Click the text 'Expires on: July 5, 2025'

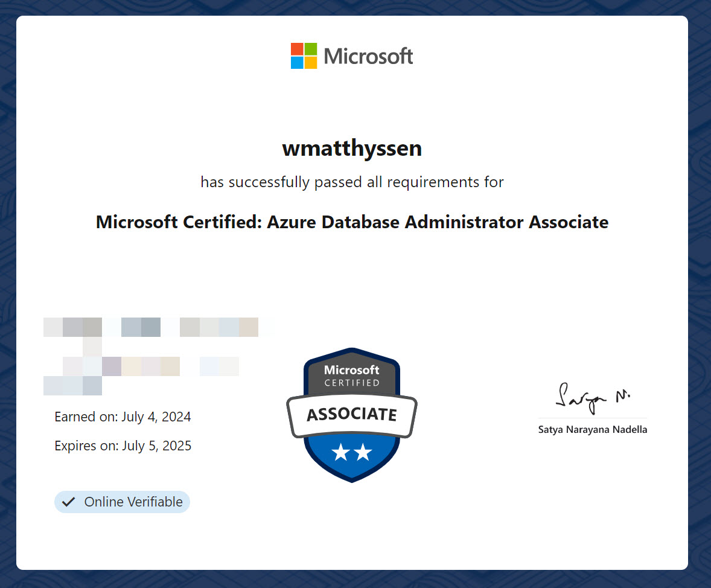tap(123, 446)
